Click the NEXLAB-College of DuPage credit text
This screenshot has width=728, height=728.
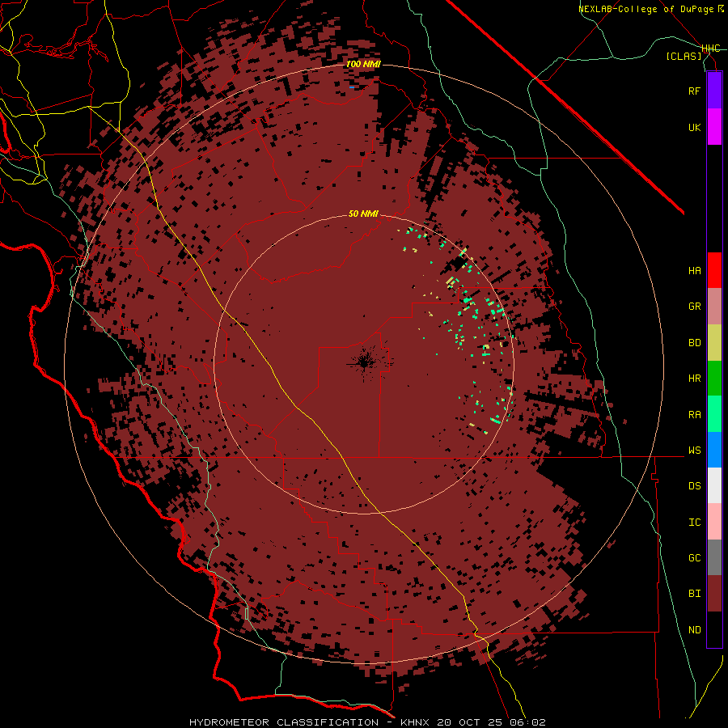pyautogui.click(x=646, y=9)
